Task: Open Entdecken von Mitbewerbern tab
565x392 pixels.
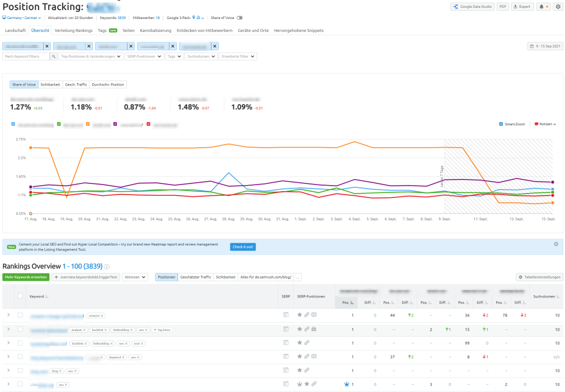Action: point(205,31)
